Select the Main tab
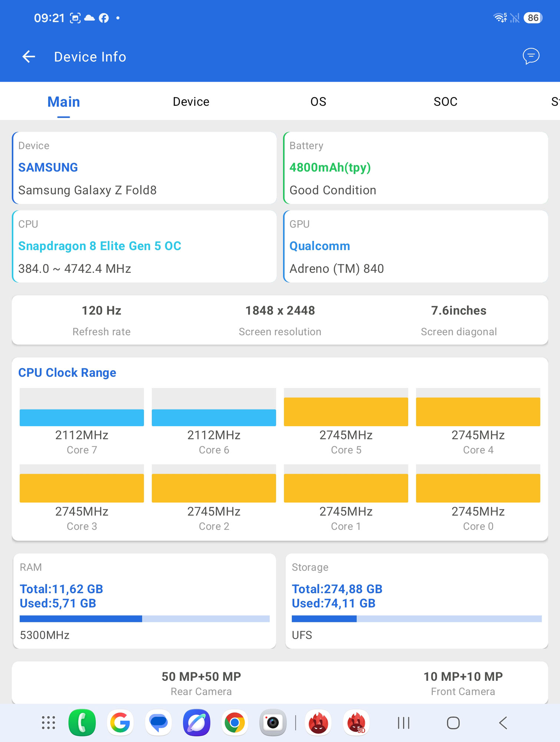 (64, 102)
